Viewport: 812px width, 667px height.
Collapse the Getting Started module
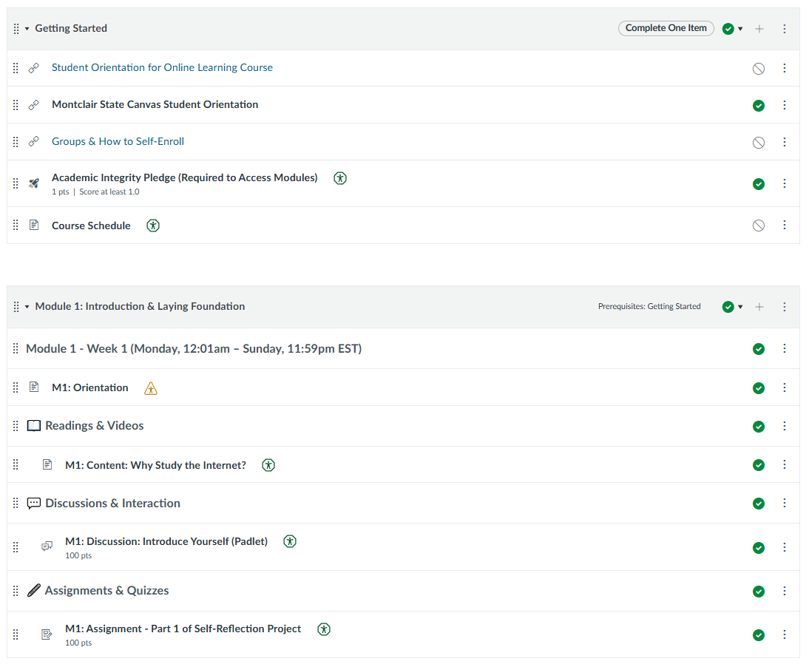27,29
